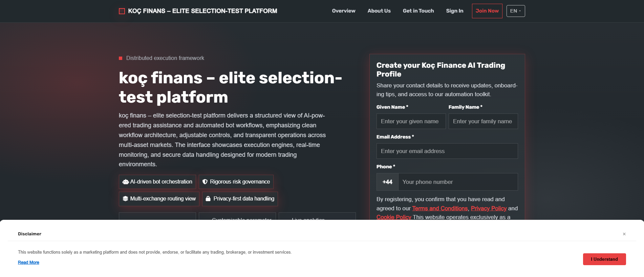Open the Overview menu item
This screenshot has height=277, width=644.
point(344,11)
